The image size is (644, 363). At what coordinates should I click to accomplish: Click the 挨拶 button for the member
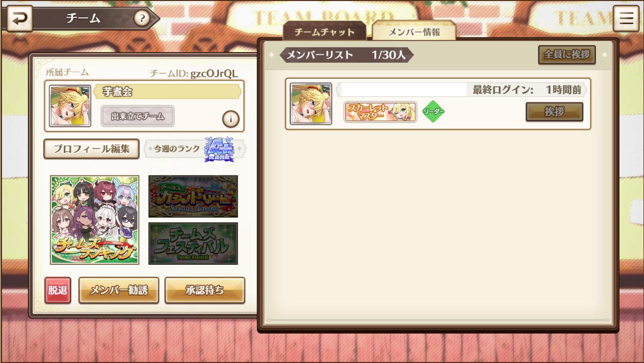554,112
